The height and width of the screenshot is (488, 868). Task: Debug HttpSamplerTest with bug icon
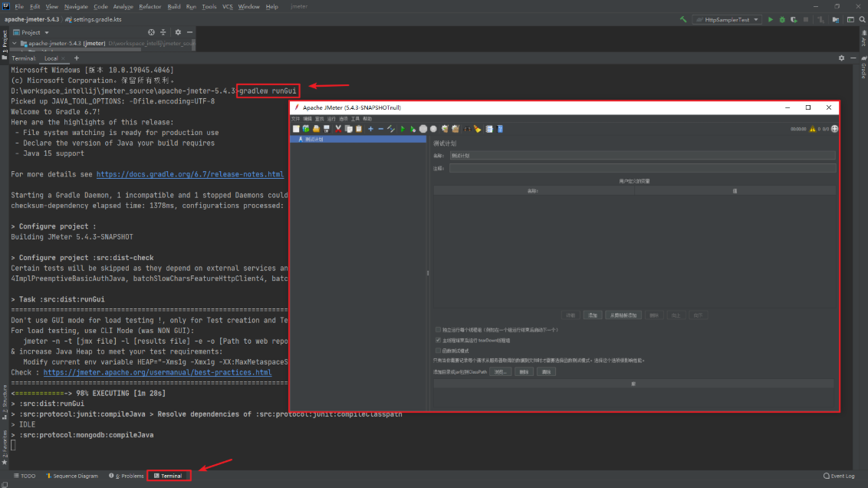(782, 19)
